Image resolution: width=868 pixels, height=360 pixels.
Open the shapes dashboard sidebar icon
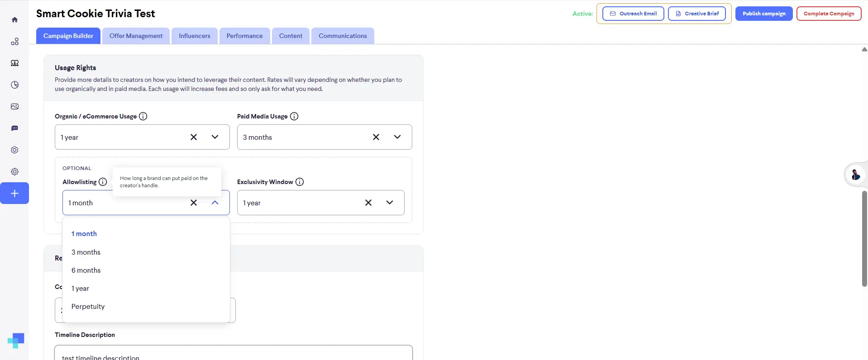pos(14,42)
